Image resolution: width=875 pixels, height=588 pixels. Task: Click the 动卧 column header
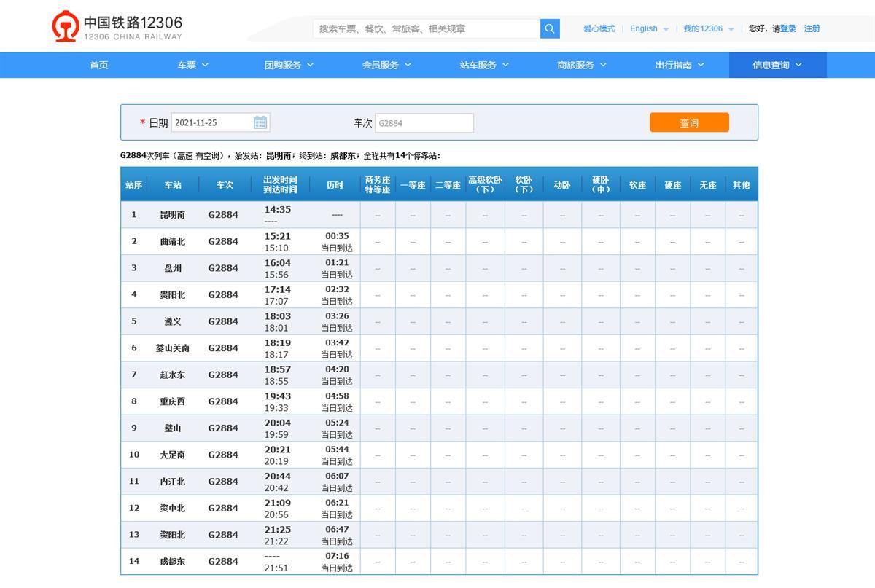click(562, 185)
